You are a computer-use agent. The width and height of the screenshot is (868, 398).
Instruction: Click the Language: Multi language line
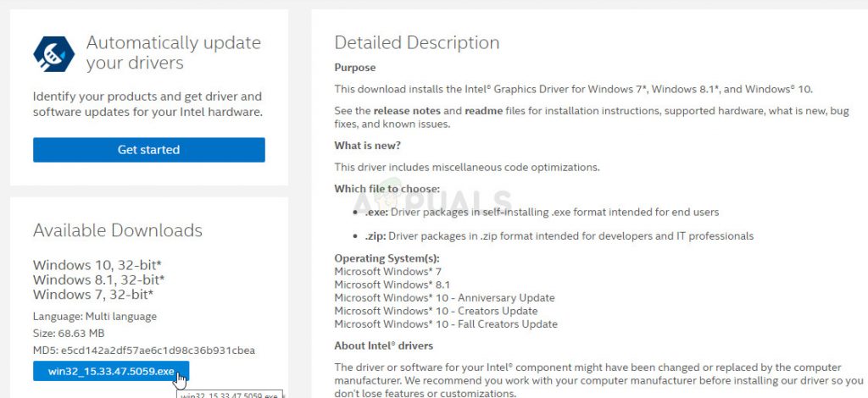coord(95,317)
